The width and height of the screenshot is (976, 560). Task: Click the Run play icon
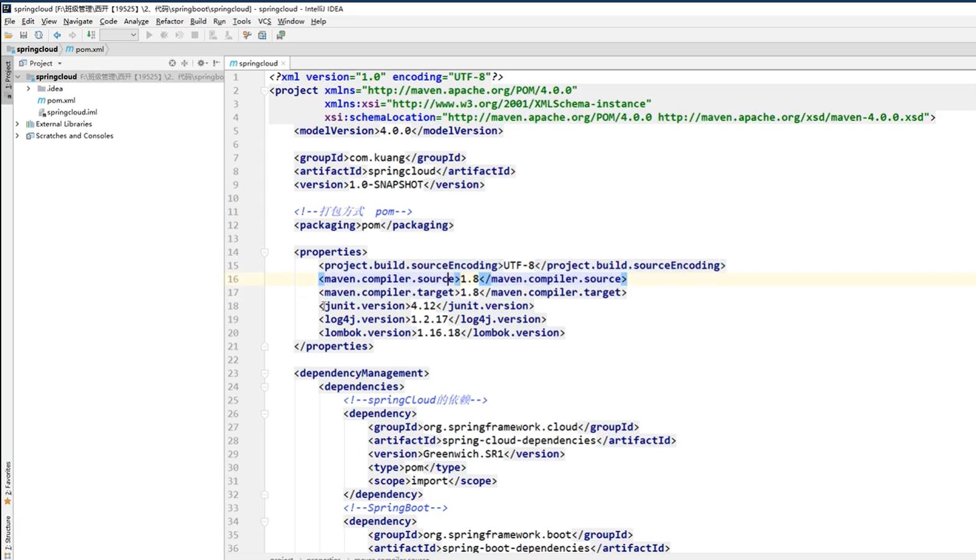[x=149, y=35]
